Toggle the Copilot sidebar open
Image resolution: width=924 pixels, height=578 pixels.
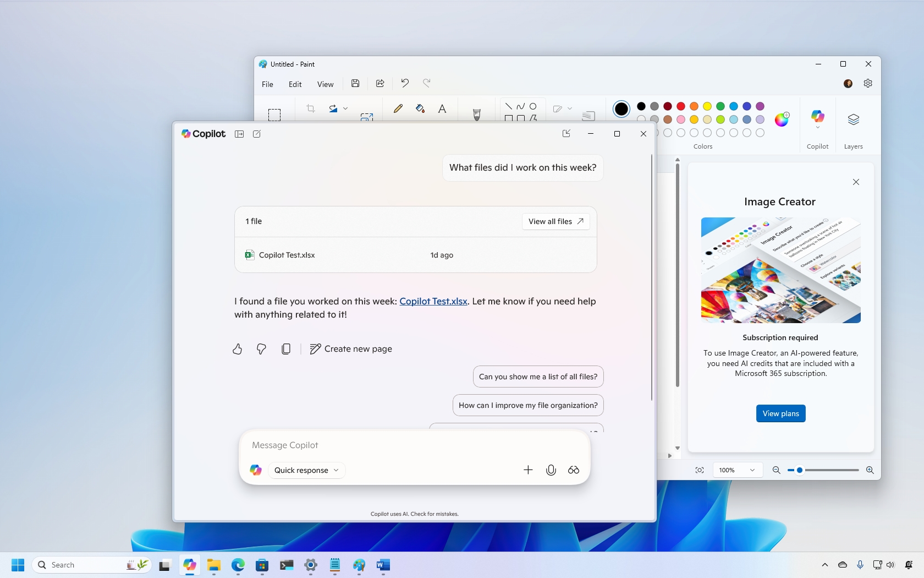[x=239, y=134]
